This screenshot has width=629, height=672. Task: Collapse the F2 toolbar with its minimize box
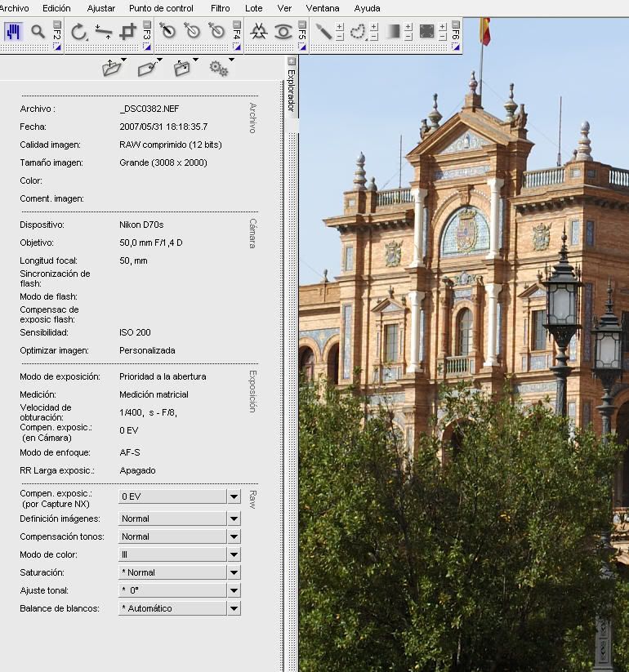(57, 24)
